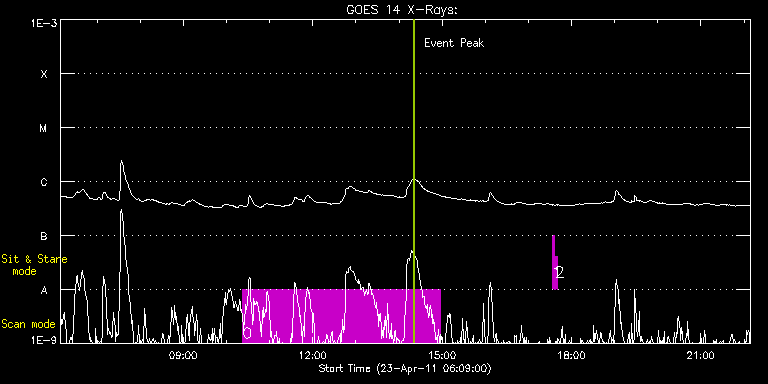Click the M flare class axis label
The image size is (768, 384).
44,128
